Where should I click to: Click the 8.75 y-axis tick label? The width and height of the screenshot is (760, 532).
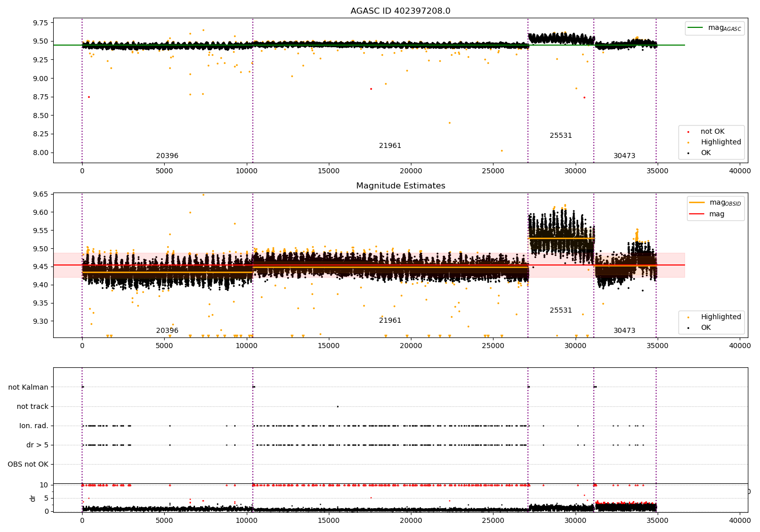click(40, 97)
